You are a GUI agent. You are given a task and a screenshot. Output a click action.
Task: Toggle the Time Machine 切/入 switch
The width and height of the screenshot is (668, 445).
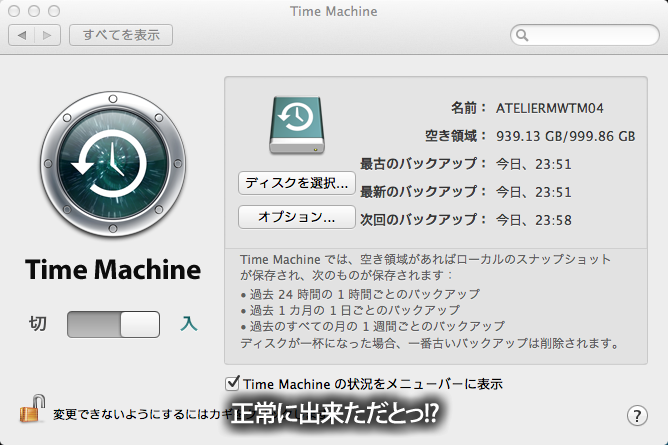click(113, 324)
